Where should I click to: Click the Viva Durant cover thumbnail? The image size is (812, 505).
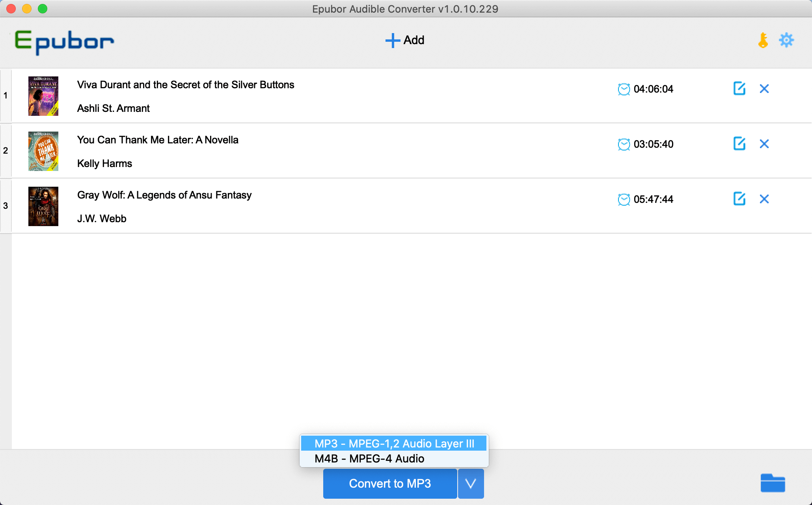tap(43, 96)
